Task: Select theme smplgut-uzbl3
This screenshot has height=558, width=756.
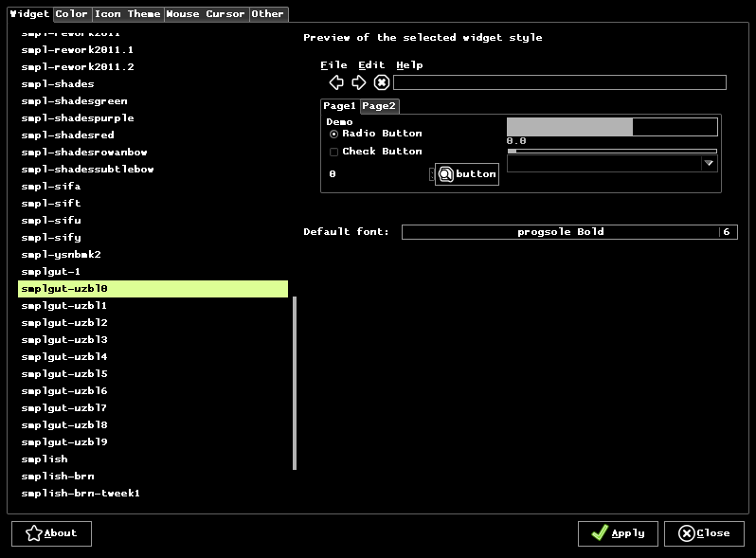Action: click(153, 340)
